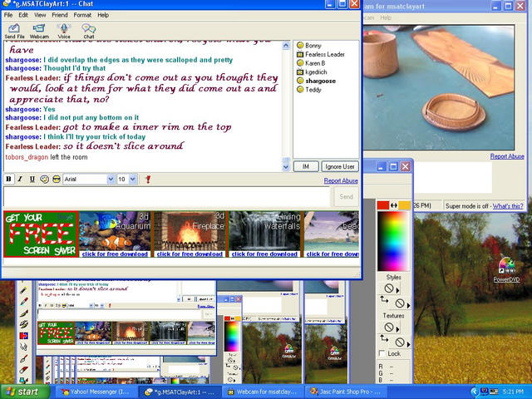Open the View menu in chat window

(40, 15)
